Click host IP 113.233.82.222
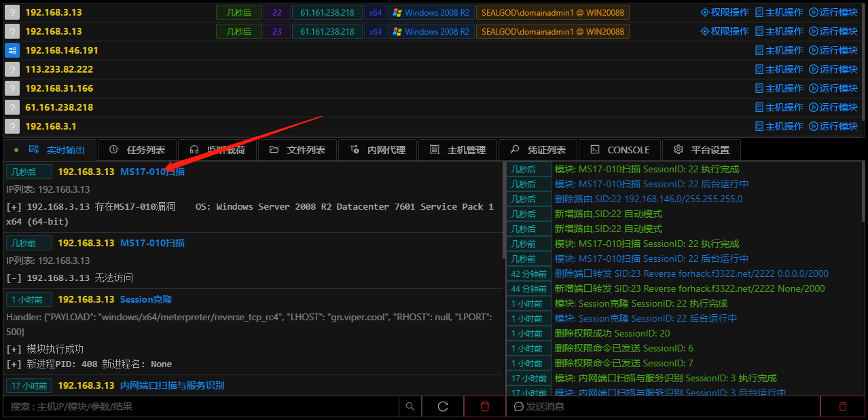 59,69
